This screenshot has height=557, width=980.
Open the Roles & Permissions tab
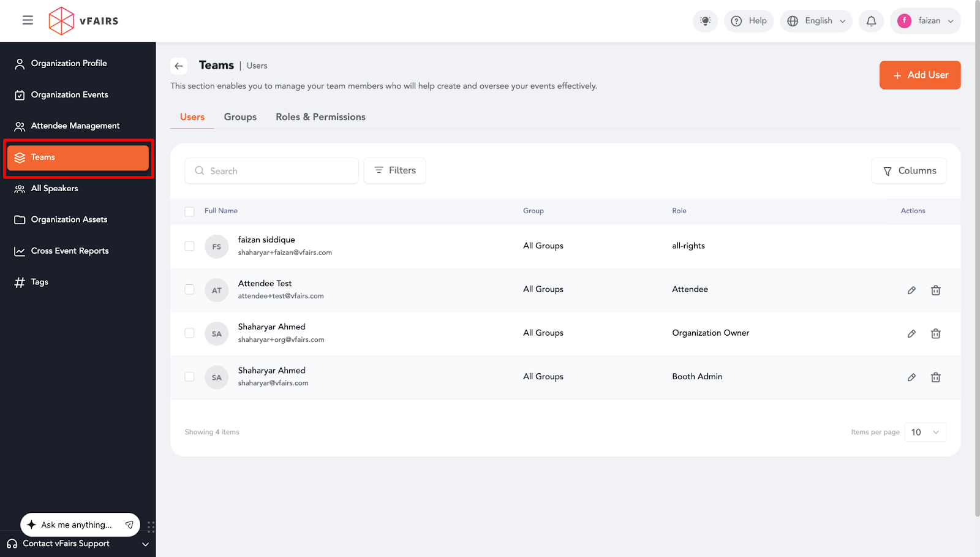coord(320,117)
